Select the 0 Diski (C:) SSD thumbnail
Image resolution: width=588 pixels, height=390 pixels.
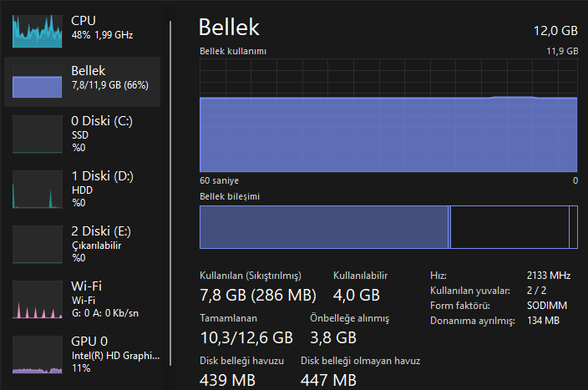click(x=38, y=134)
